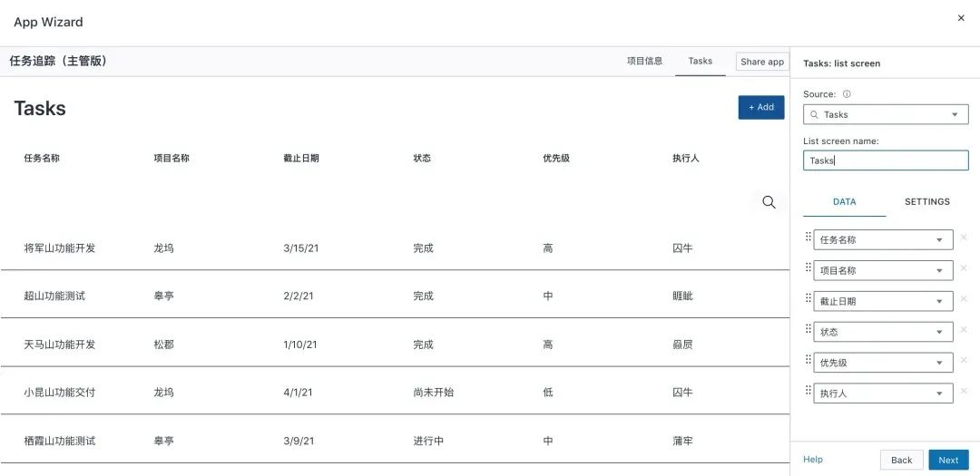
Task: Click the 松郡 project cell
Action: pos(163,345)
